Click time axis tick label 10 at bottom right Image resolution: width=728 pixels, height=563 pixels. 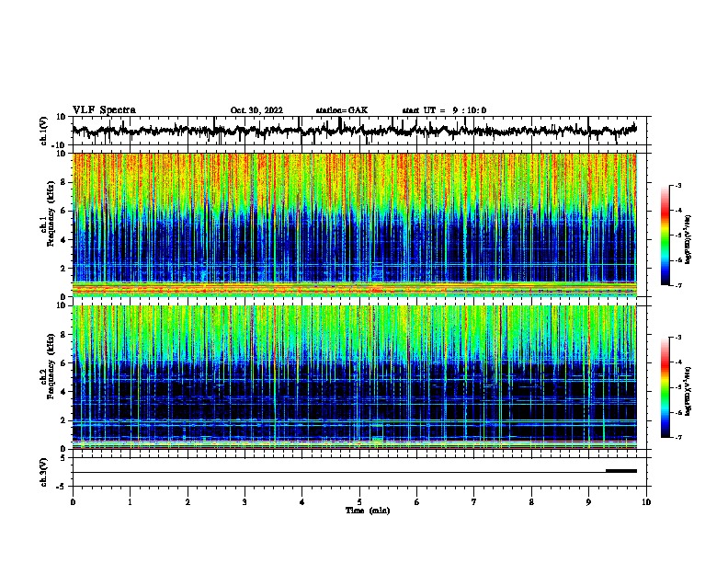(646, 501)
